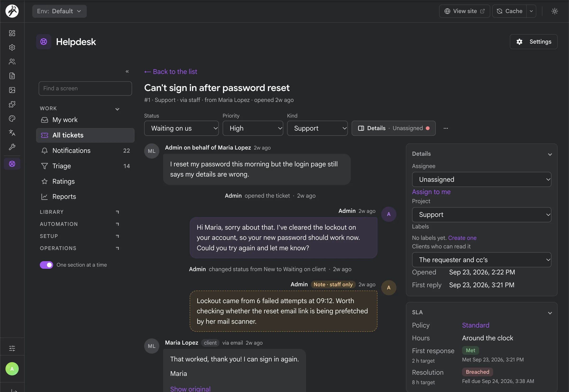The image size is (569, 392).
Task: Click the translation icon in left rail
Action: 12,133
